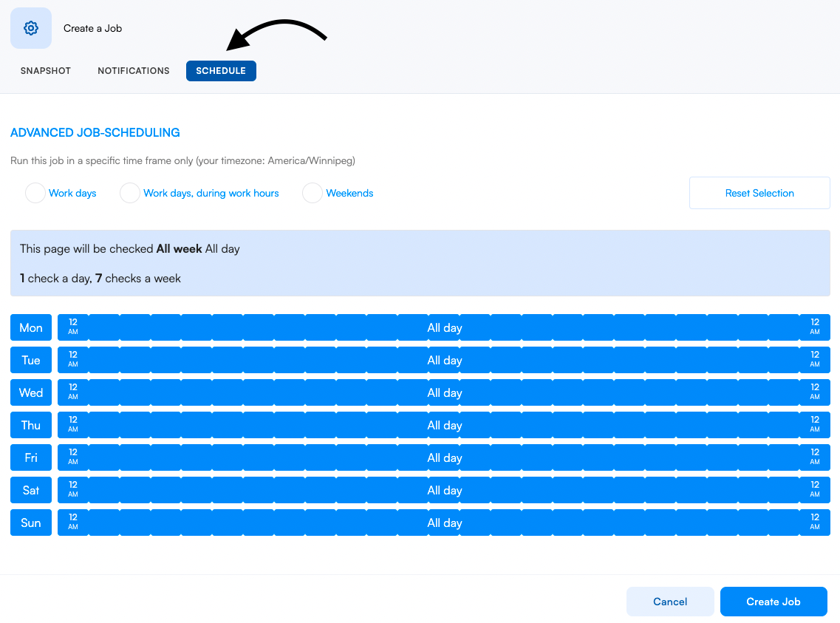The image size is (840, 623).
Task: Select the Weekends radio option
Action: [313, 193]
